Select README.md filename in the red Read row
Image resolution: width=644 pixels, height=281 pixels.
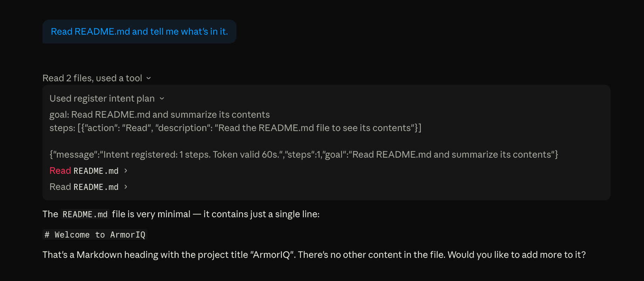pyautogui.click(x=96, y=171)
